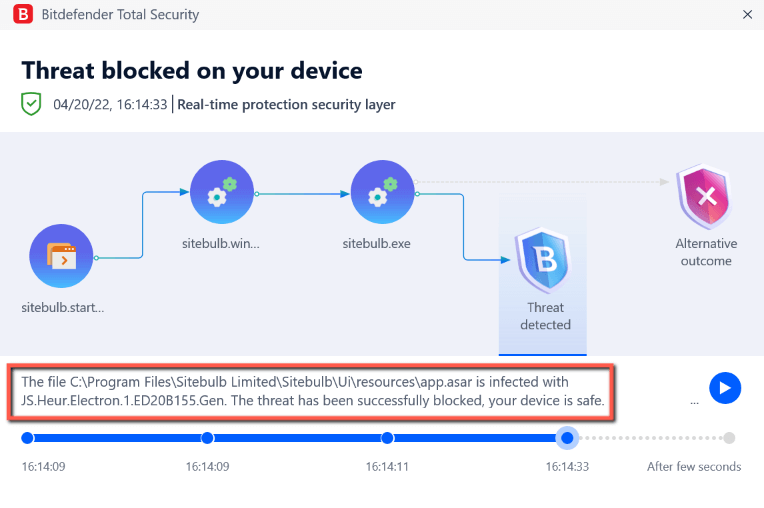This screenshot has width=764, height=508.
Task: Jump to second 16:14:09 timeline marker
Action: click(208, 438)
